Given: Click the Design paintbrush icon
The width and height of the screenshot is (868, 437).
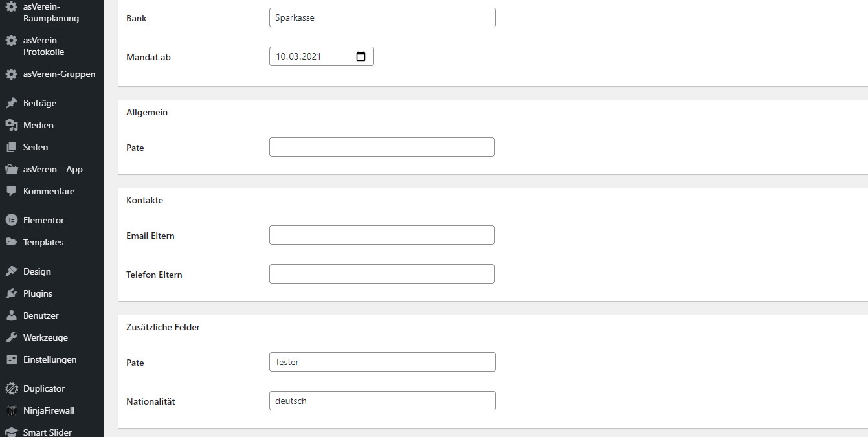Looking at the screenshot, I should pyautogui.click(x=11, y=271).
